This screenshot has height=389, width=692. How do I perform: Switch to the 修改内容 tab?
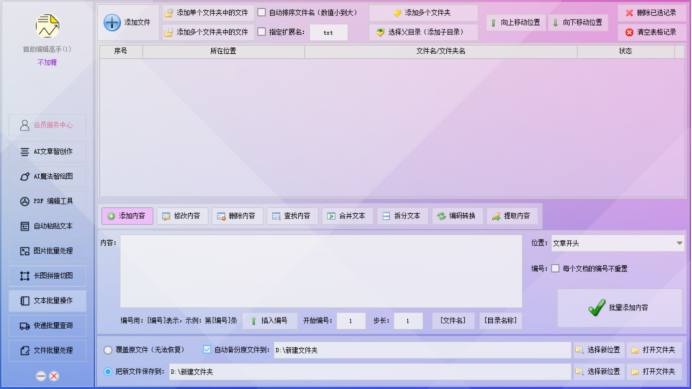182,216
